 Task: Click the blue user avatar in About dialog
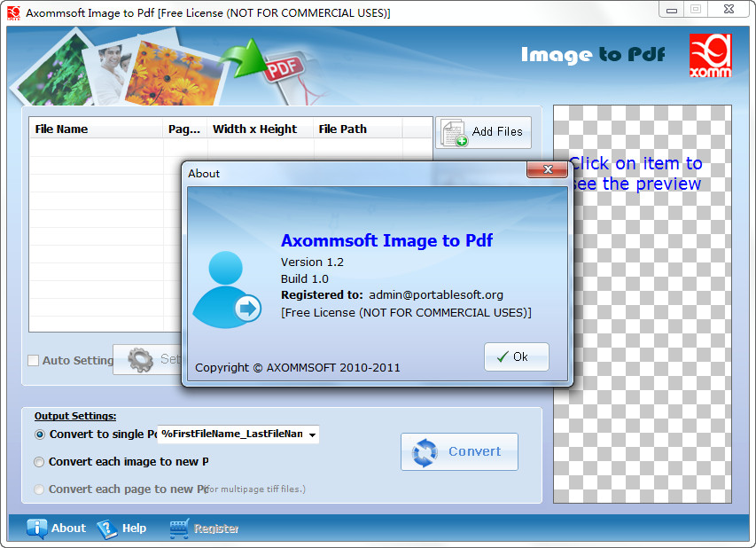pyautogui.click(x=227, y=287)
